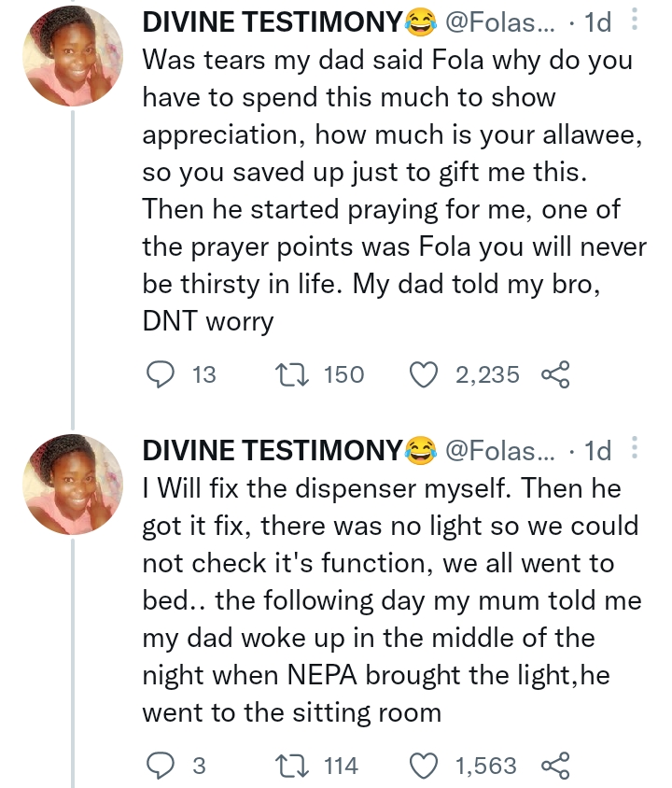Like the first tweet with 2,235 likes
This screenshot has width=672, height=788.
426,374
